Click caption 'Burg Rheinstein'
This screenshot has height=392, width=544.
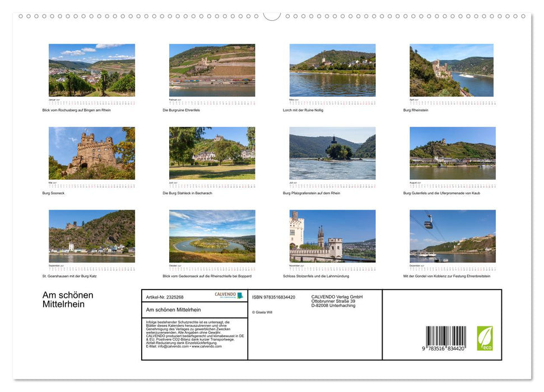tap(416, 110)
